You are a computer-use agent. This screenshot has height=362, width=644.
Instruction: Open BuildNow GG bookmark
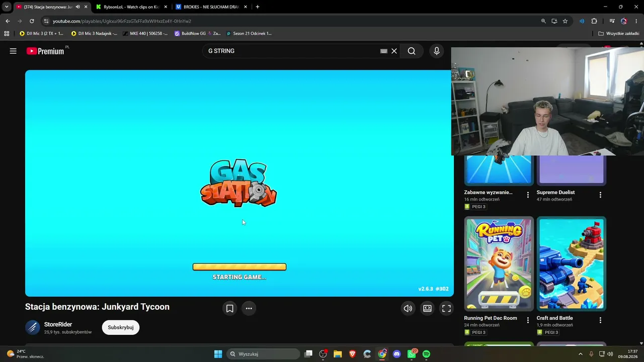pyautogui.click(x=197, y=34)
